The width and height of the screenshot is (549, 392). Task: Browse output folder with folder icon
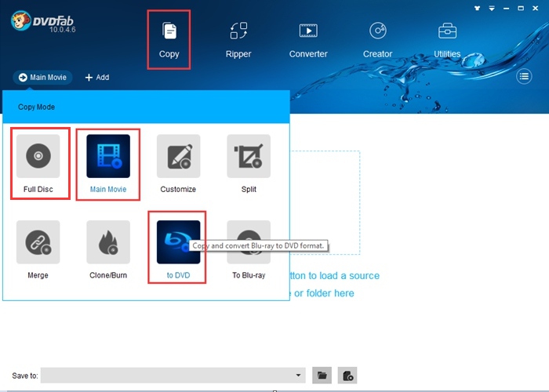(322, 376)
